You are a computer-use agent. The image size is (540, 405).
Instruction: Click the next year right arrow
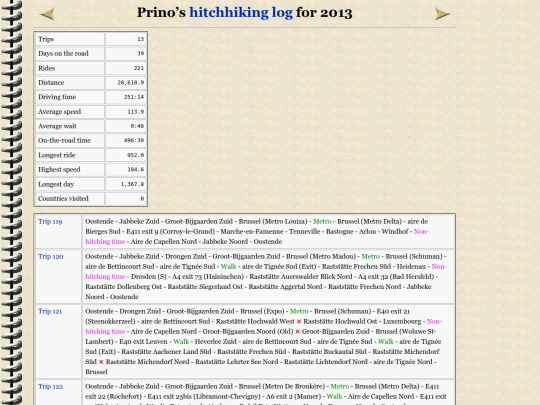[x=443, y=14]
